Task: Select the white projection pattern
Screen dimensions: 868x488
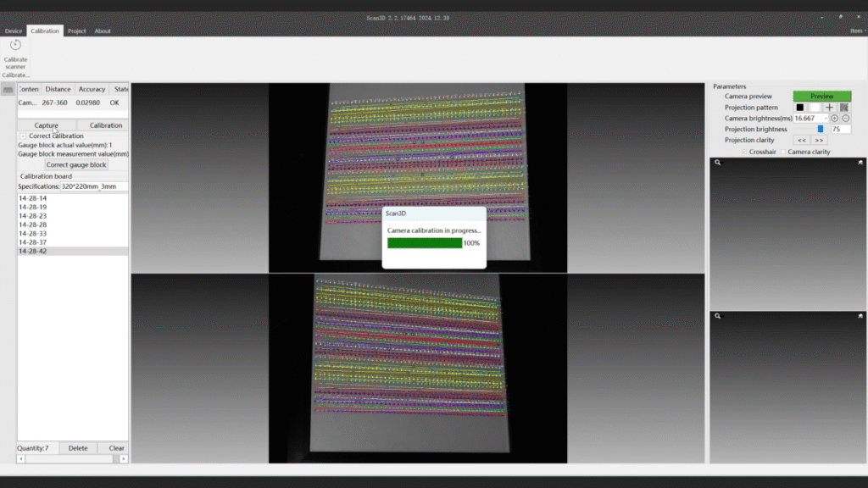Action: [x=815, y=108]
